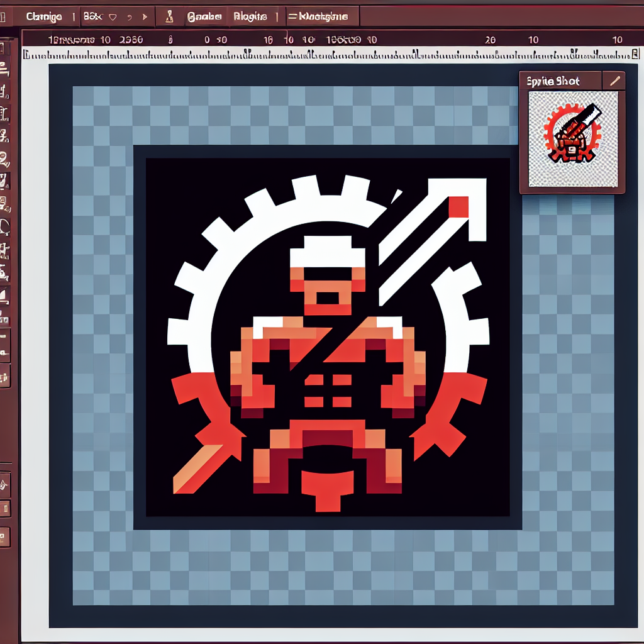Switch to the Nkackgine tab
Image resolution: width=644 pixels, height=644 pixels.
click(322, 17)
